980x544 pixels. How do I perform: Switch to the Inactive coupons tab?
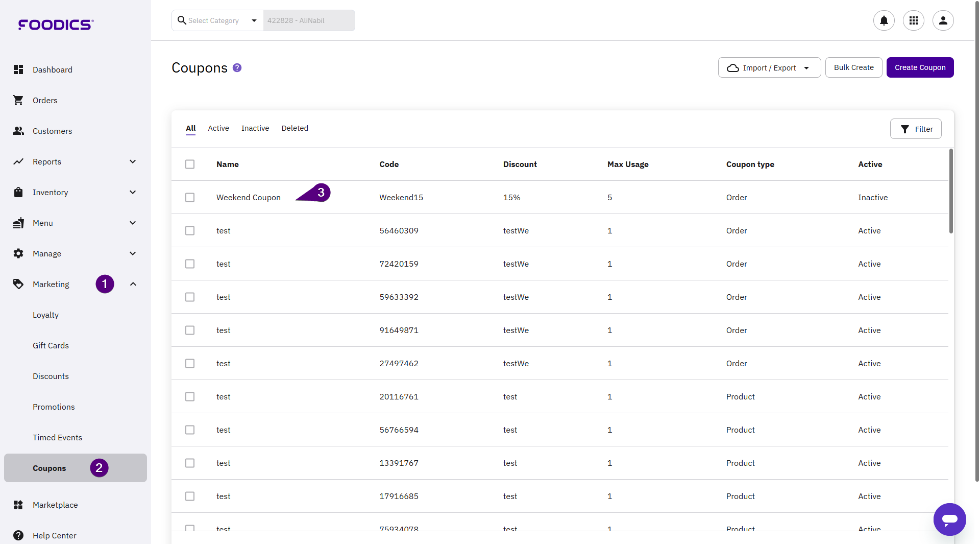[255, 128]
